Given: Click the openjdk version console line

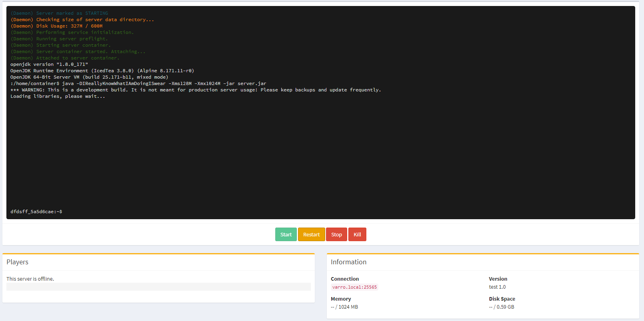Looking at the screenshot, I should (49, 64).
